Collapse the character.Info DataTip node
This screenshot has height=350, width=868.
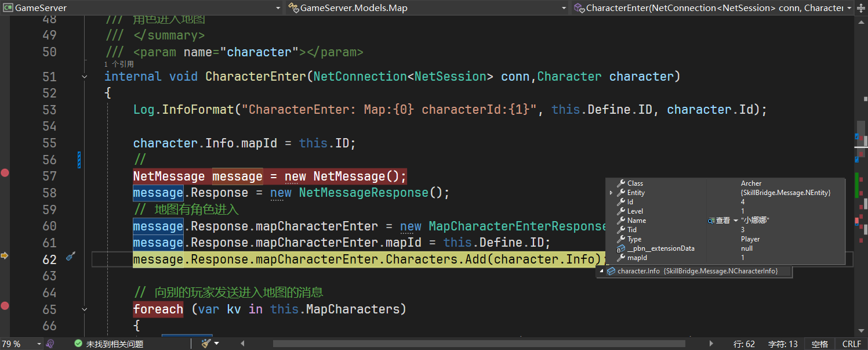[601, 271]
